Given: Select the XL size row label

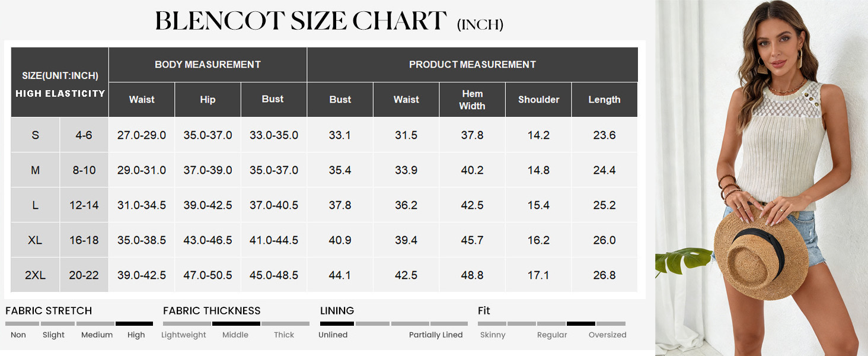Looking at the screenshot, I should tap(36, 240).
